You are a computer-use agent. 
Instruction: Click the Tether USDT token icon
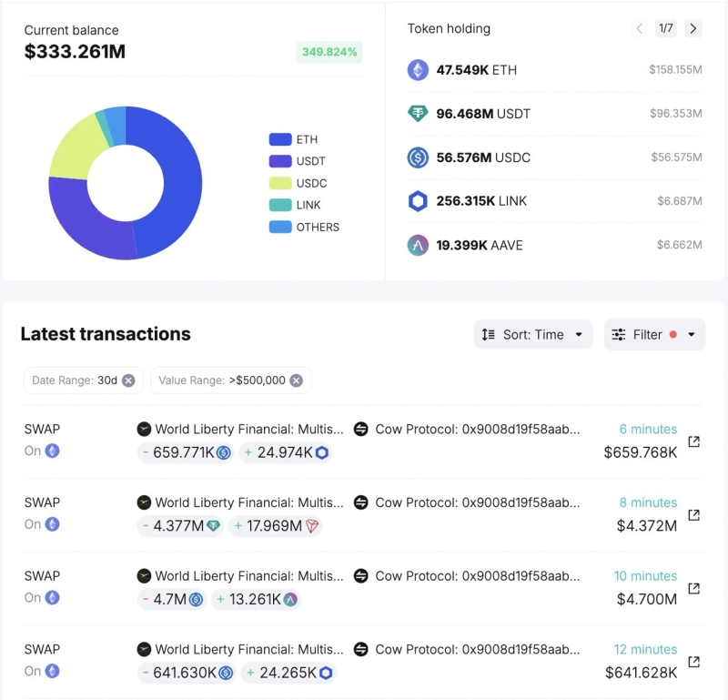(418, 114)
